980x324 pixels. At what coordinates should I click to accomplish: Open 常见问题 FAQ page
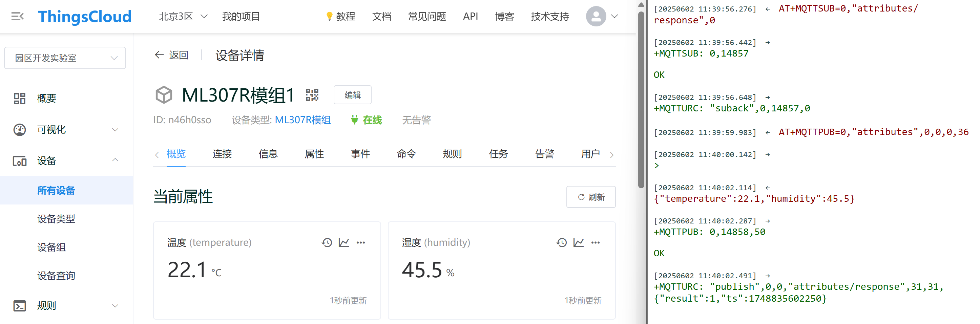click(x=427, y=16)
